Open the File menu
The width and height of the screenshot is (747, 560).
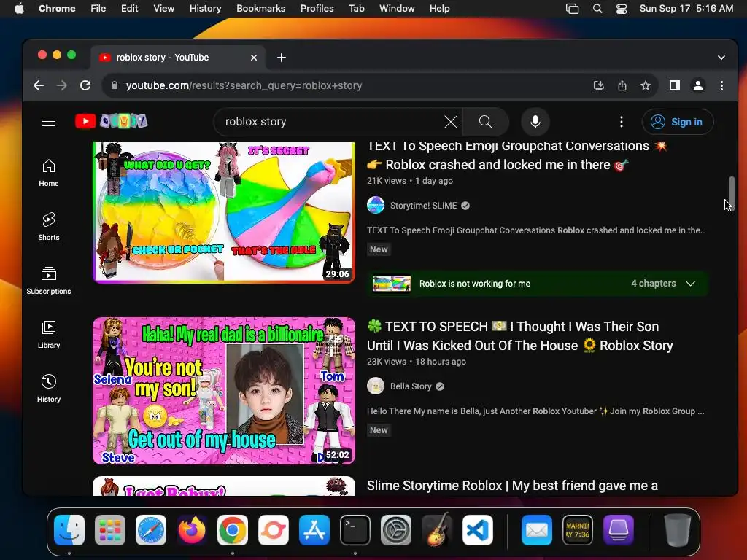(x=98, y=9)
